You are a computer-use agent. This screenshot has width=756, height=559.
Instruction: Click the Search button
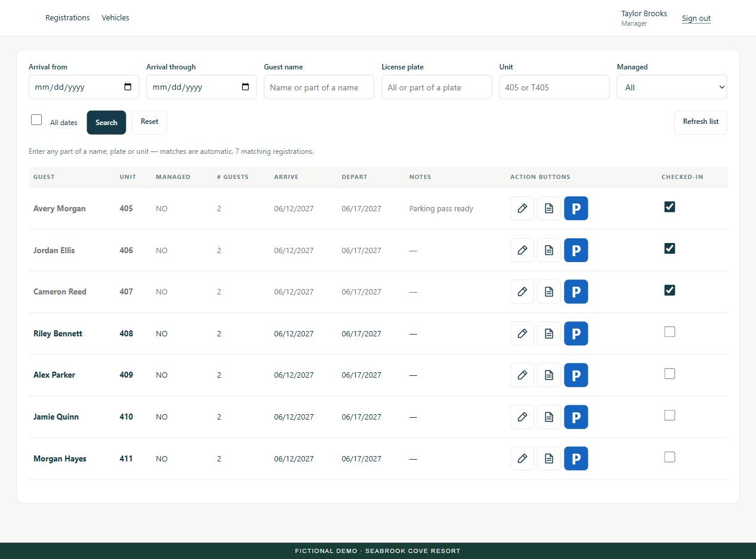point(106,123)
